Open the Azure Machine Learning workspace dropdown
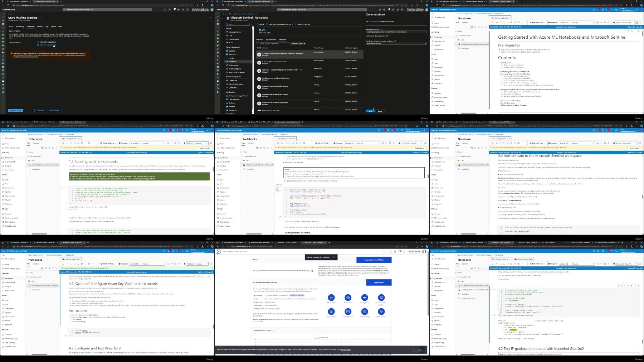644x362 pixels. 396,43
